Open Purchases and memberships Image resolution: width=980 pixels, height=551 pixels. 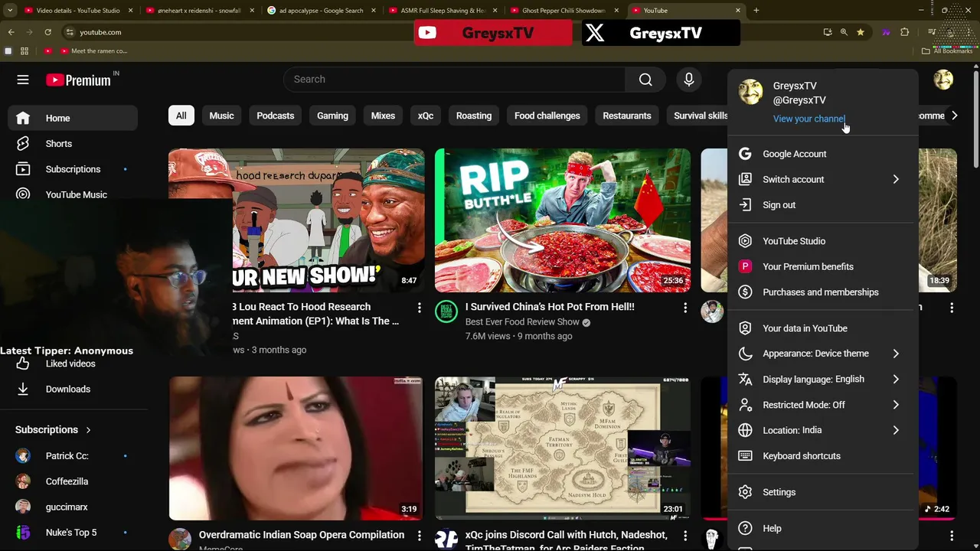tap(822, 292)
